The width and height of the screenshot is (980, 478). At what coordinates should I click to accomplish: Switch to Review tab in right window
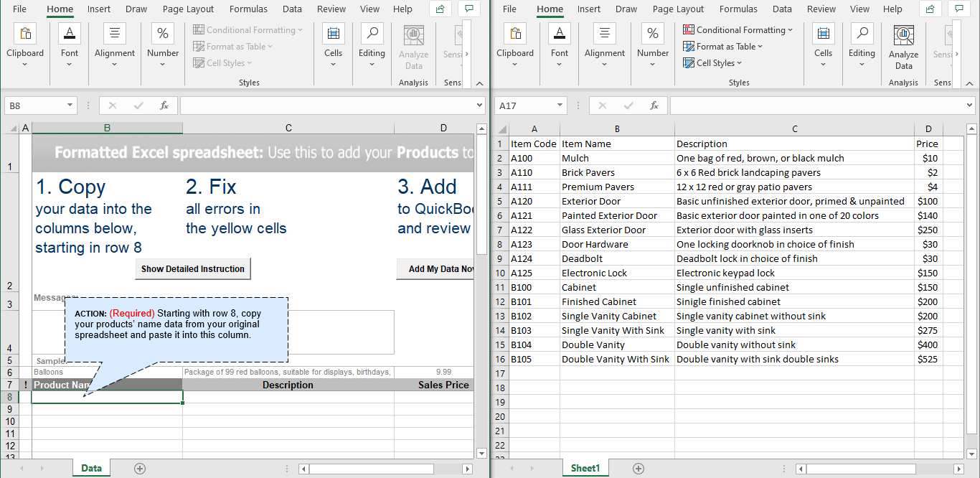(x=821, y=9)
